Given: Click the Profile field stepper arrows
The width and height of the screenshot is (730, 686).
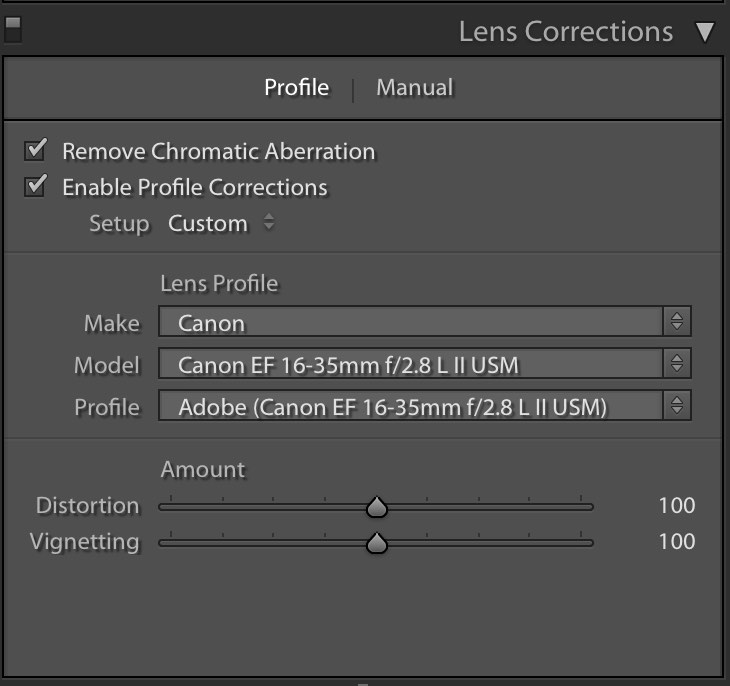Looking at the screenshot, I should point(677,406).
